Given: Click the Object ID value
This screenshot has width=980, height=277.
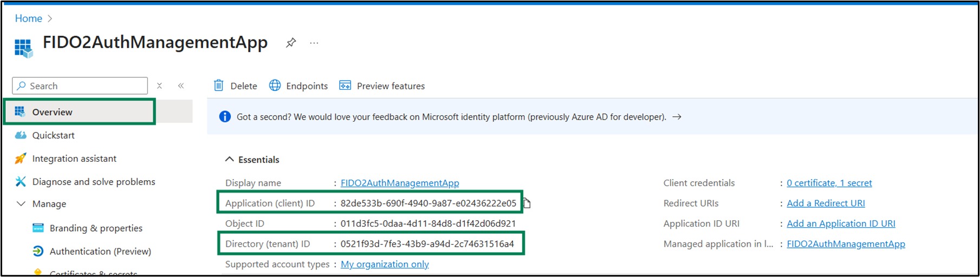Looking at the screenshot, I should [428, 223].
